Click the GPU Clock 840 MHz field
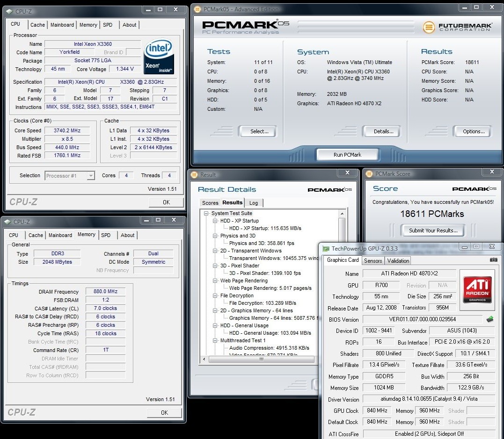Screen dimensions: 504x439 click(x=377, y=410)
